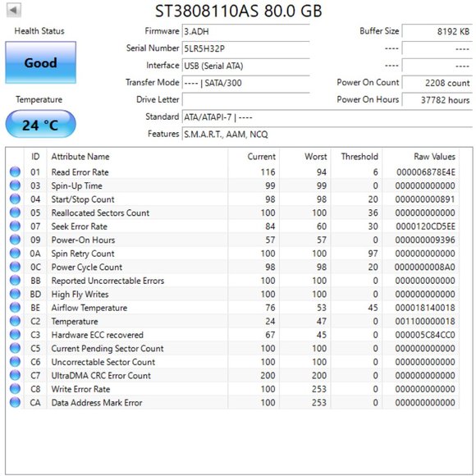This screenshot has height=476, width=476.
Task: Select the Read Error Rate attribute name
Action: pyautogui.click(x=80, y=172)
